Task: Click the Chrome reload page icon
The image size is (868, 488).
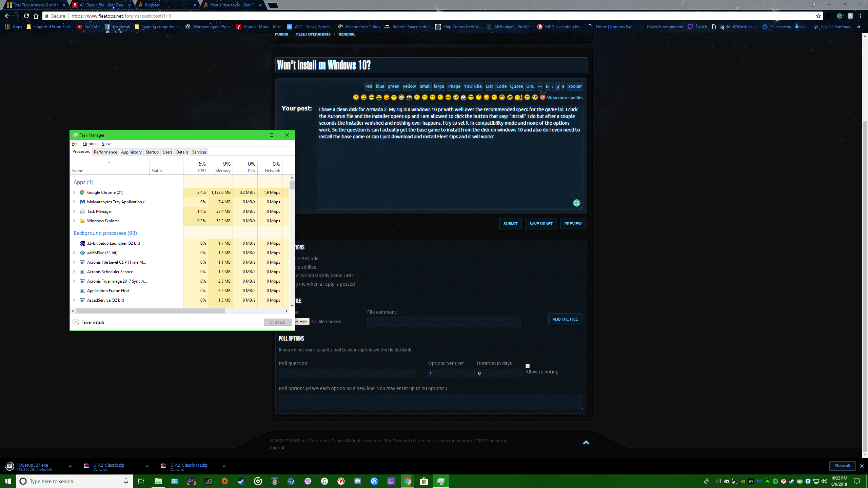Action: click(26, 16)
